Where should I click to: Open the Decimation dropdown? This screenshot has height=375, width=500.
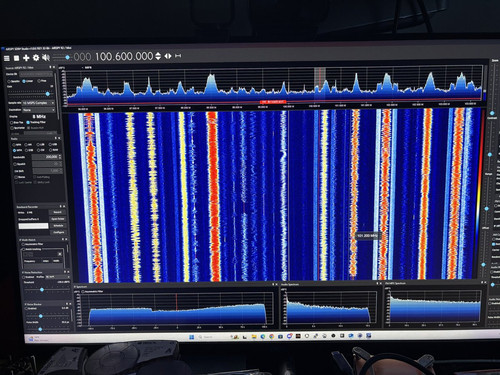pos(38,110)
